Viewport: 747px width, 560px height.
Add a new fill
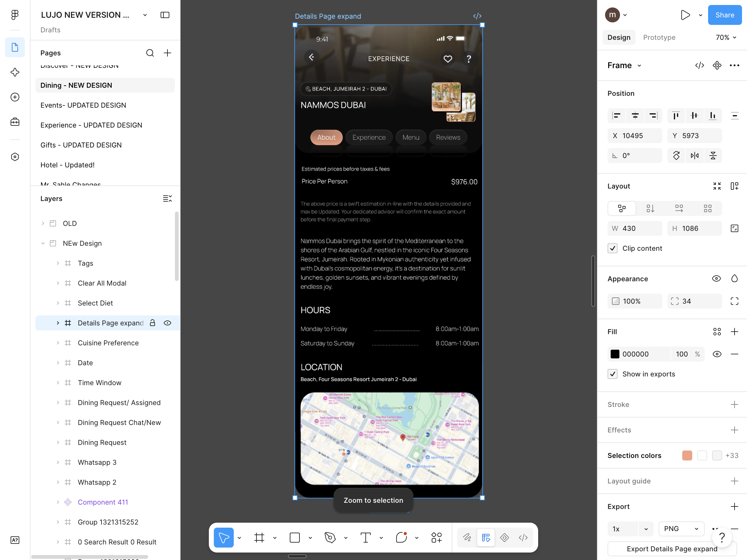tap(735, 332)
